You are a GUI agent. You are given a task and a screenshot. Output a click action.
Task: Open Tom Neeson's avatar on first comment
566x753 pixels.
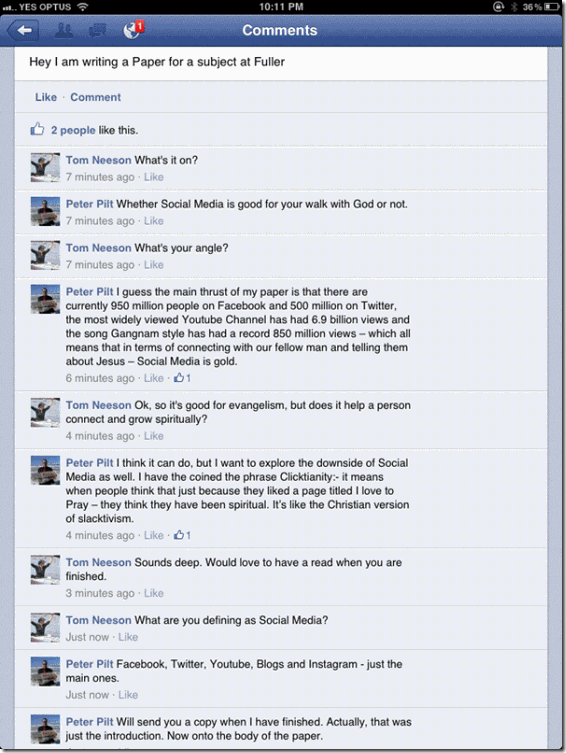point(45,168)
